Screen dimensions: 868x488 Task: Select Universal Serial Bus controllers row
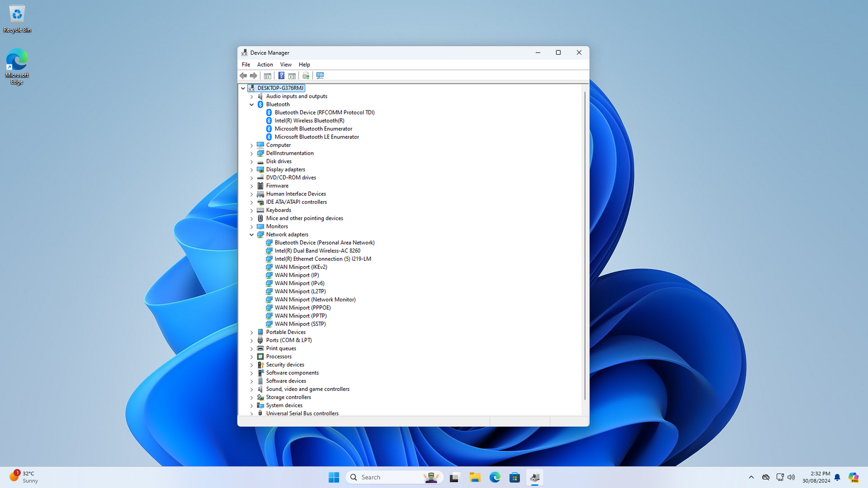tap(302, 413)
